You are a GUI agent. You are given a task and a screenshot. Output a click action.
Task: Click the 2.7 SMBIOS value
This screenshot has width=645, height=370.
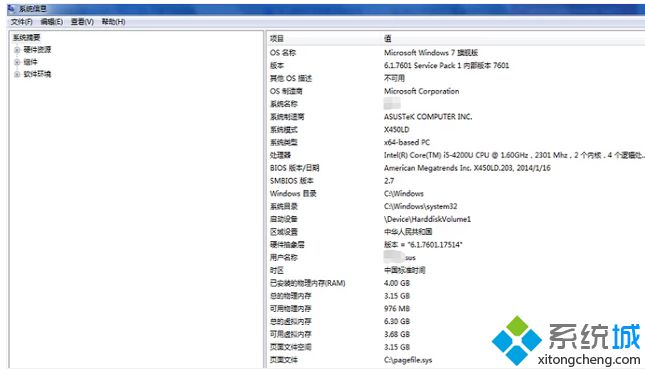(x=389, y=181)
